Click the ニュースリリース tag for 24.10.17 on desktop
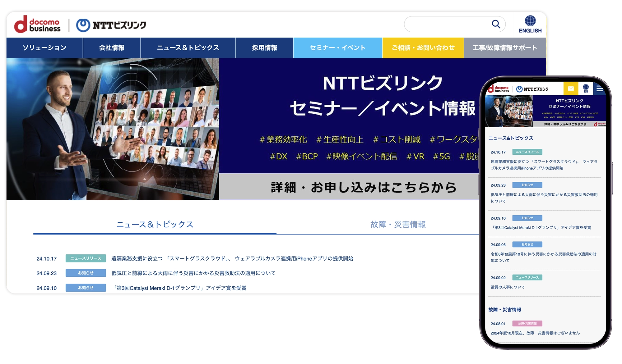 point(86,258)
